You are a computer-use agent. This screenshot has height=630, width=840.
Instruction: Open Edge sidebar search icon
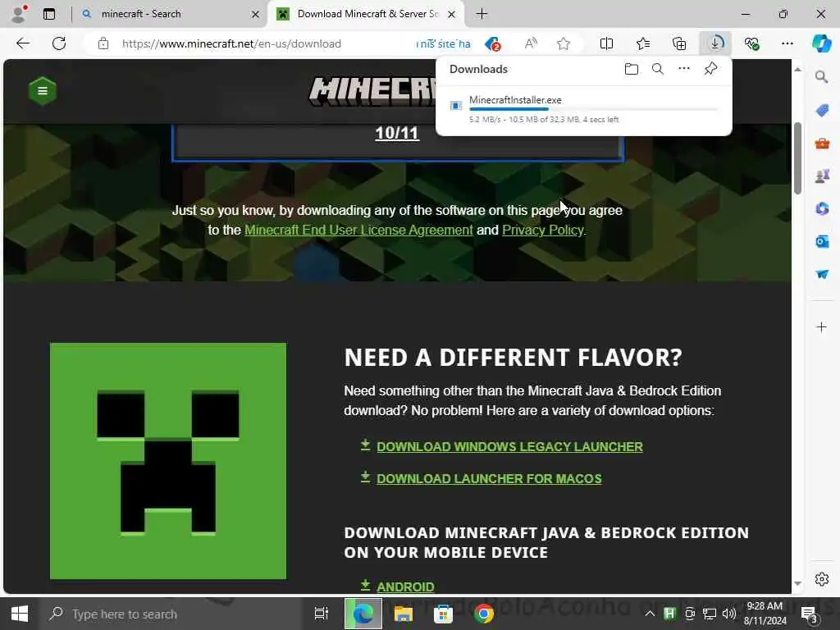[821, 77]
